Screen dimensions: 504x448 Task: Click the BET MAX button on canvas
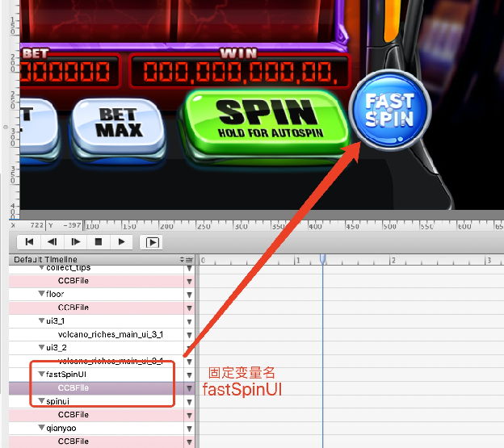119,124
